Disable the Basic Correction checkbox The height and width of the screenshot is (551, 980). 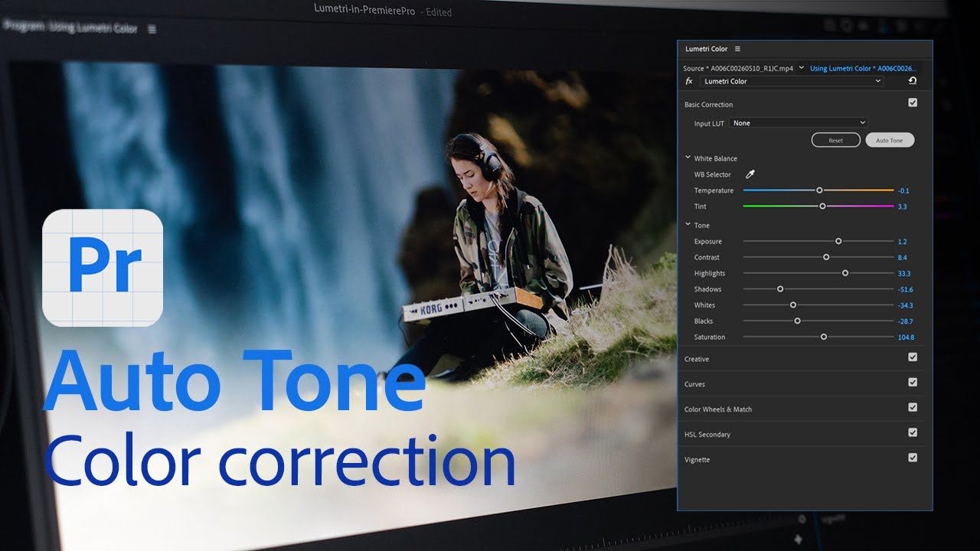coord(913,103)
